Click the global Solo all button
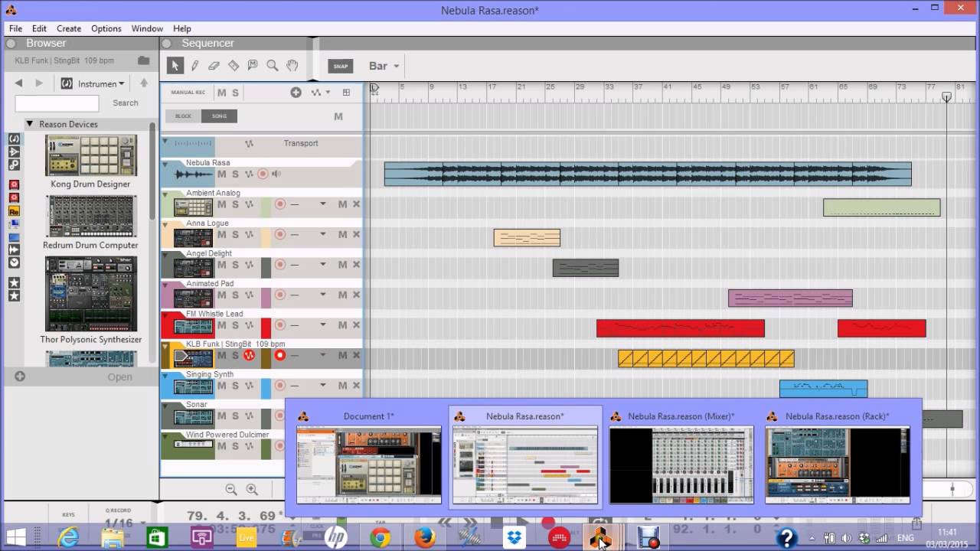 pyautogui.click(x=235, y=93)
